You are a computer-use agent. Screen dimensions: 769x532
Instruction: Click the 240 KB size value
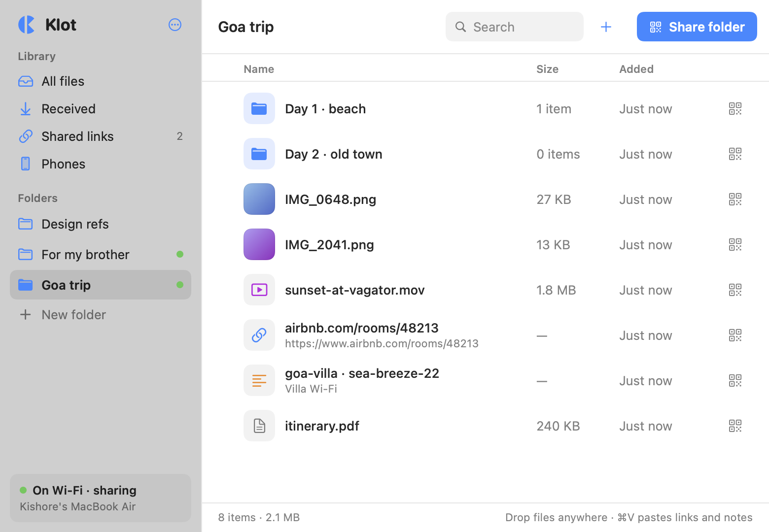coord(558,426)
